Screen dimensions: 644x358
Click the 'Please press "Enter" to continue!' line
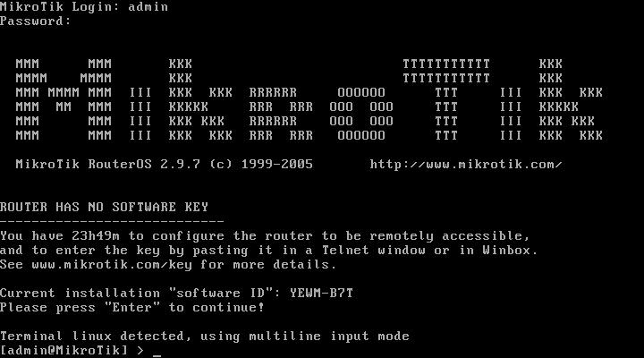tap(132, 308)
